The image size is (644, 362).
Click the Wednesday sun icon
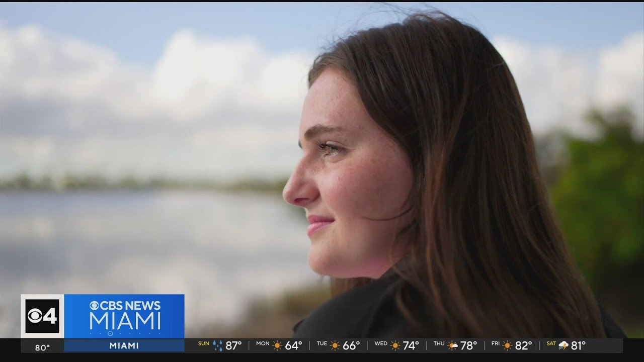click(x=395, y=345)
